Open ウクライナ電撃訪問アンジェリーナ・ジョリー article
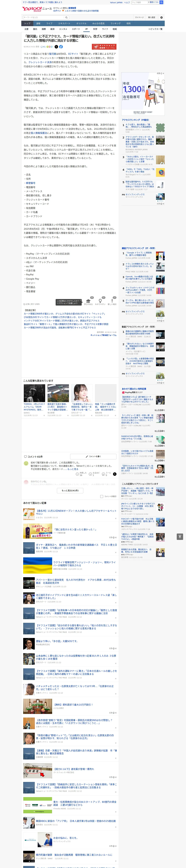This screenshot has width=186, height=868. (84, 564)
